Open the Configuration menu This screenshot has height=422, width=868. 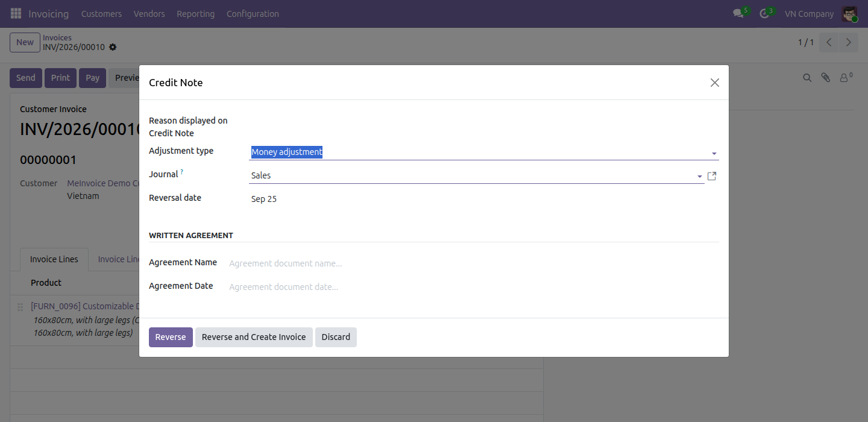(x=253, y=13)
